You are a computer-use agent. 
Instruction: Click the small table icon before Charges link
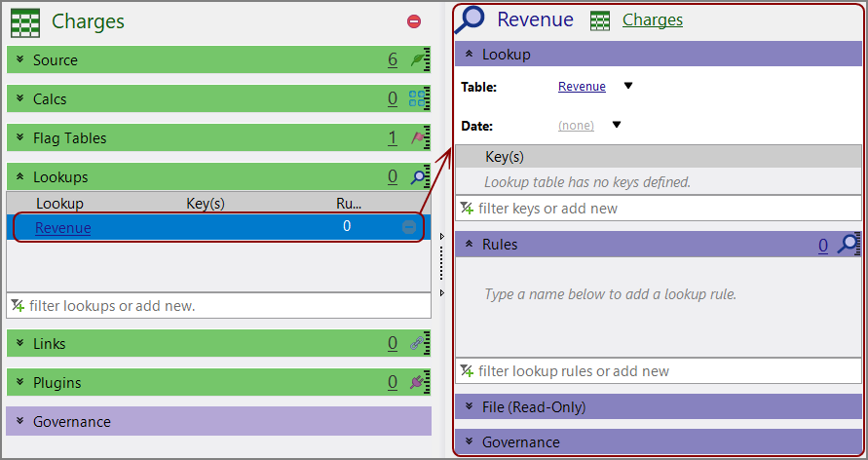(x=600, y=21)
